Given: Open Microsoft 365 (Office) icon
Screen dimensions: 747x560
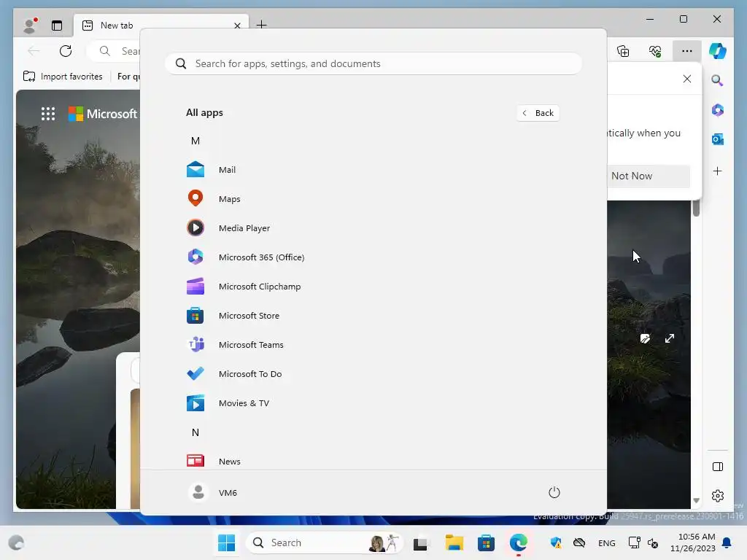Looking at the screenshot, I should click(x=196, y=257).
